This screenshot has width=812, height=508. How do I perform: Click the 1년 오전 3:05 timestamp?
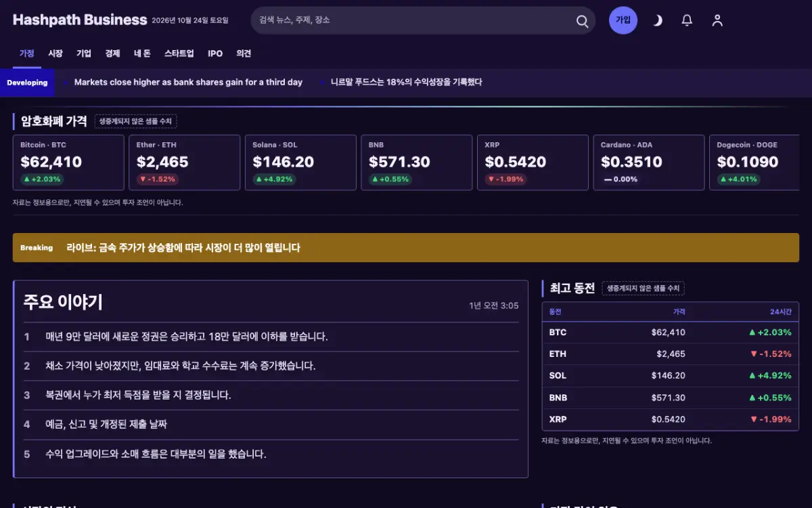click(494, 305)
